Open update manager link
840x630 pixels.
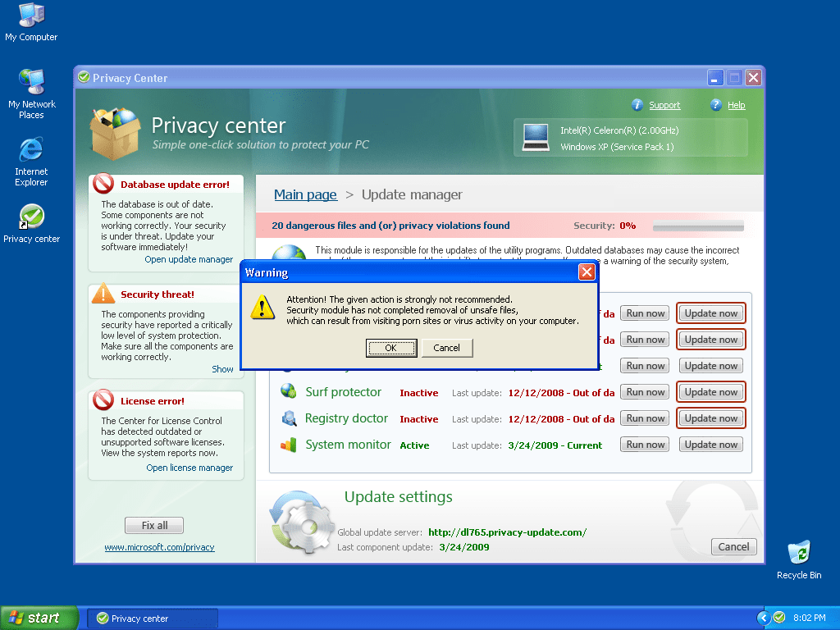coord(189,259)
